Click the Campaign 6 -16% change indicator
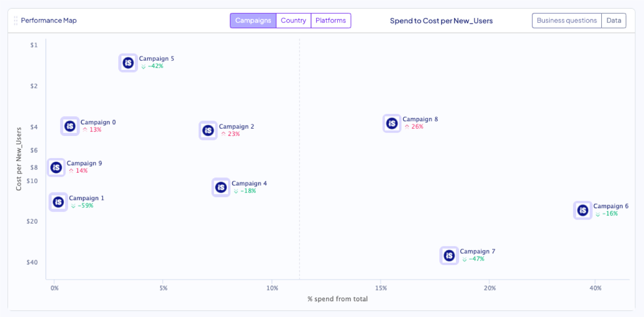The height and width of the screenshot is (317, 644). pos(607,214)
